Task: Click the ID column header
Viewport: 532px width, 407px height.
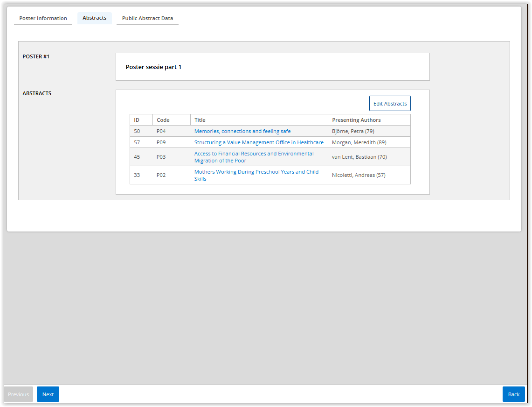Action: coord(137,120)
